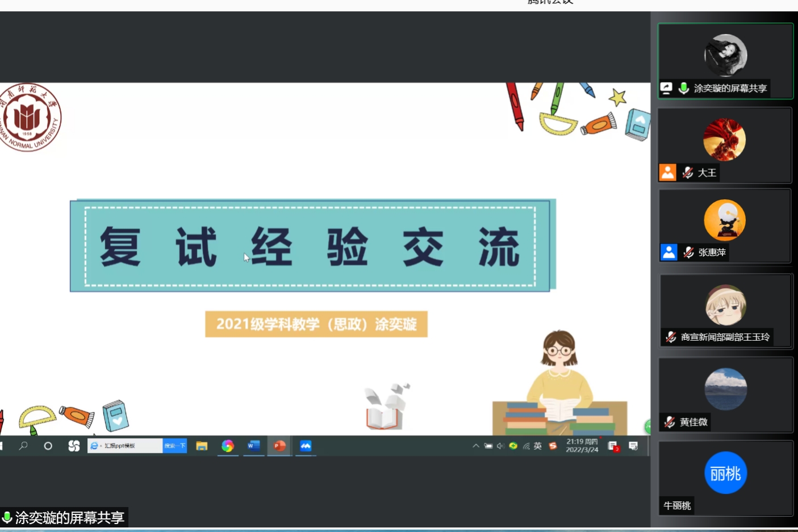This screenshot has height=532, width=798.
Task: Click the Cortana circle icon in taskbar
Action: [x=48, y=446]
